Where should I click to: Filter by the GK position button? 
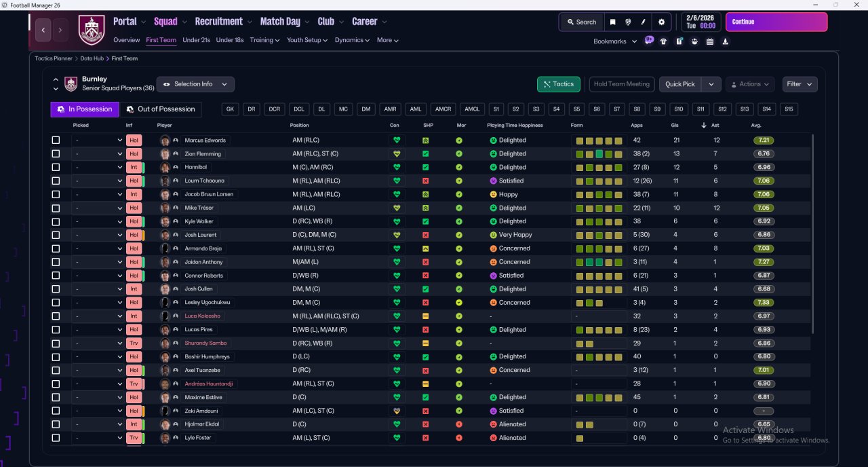click(231, 109)
